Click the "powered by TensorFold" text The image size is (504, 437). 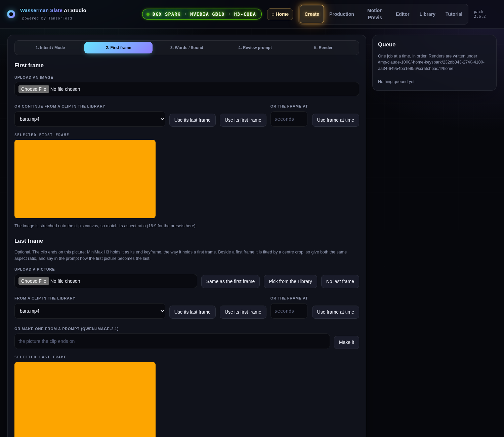[x=47, y=18]
